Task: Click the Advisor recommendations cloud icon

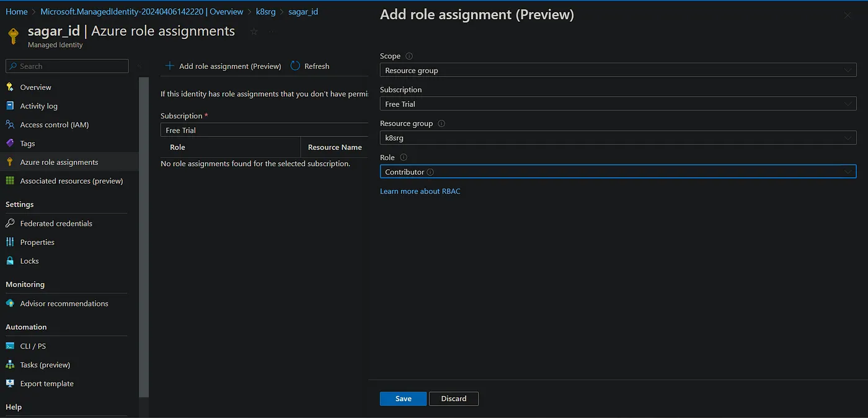Action: pyautogui.click(x=10, y=303)
